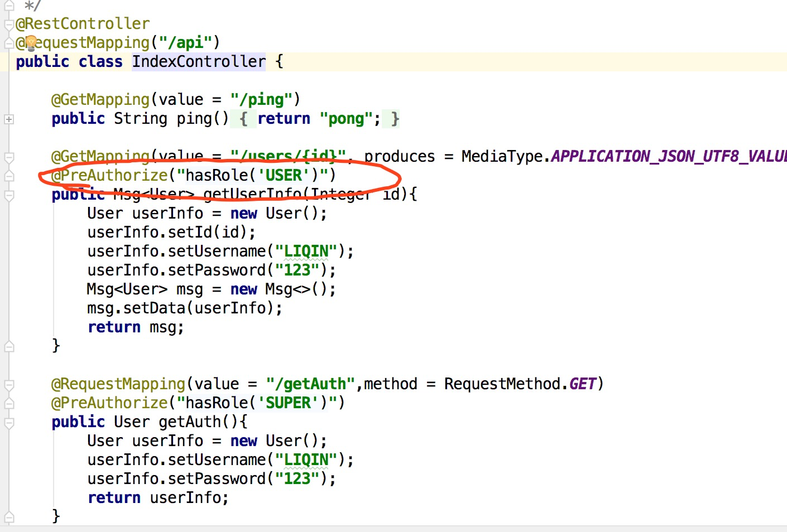Toggle the fold marker beside @RequestMapping "/getAuth"
Viewport: 787px width, 532px height.
[x=9, y=385]
